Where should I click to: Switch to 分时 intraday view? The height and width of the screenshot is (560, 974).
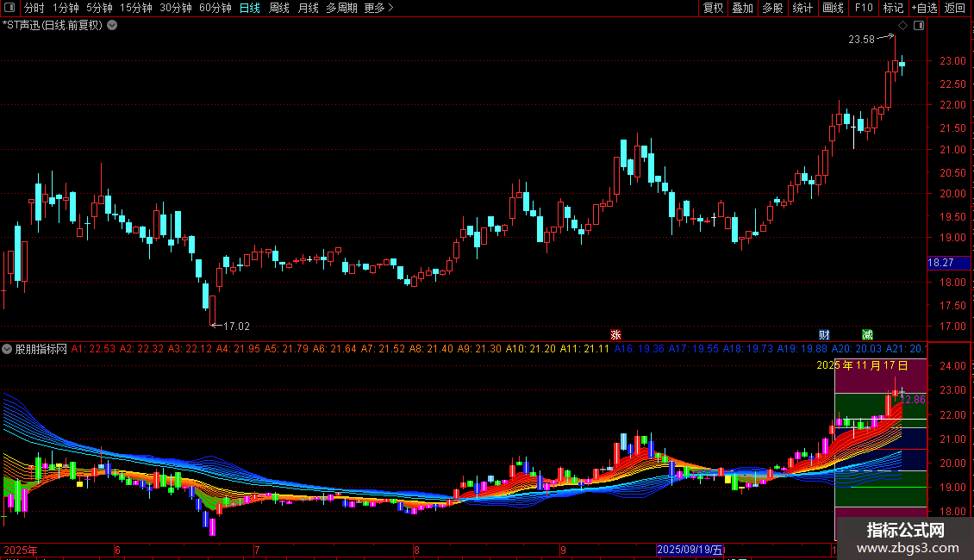[x=34, y=8]
